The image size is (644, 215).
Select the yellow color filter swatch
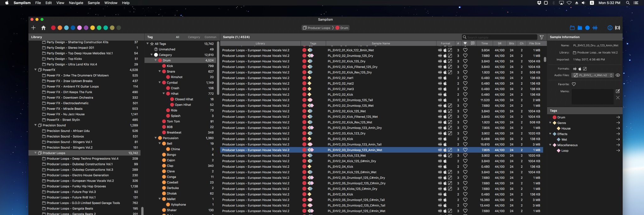[92, 28]
